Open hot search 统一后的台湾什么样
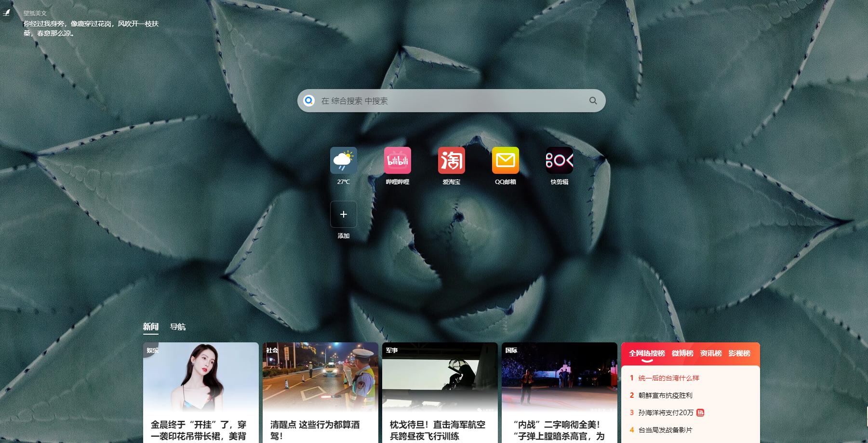This screenshot has width=868, height=443. point(669,378)
